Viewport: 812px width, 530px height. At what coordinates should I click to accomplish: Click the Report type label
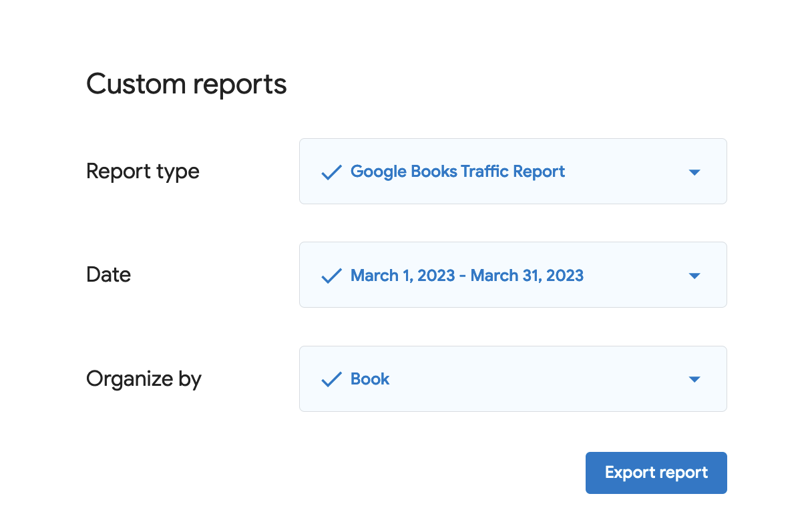(143, 172)
